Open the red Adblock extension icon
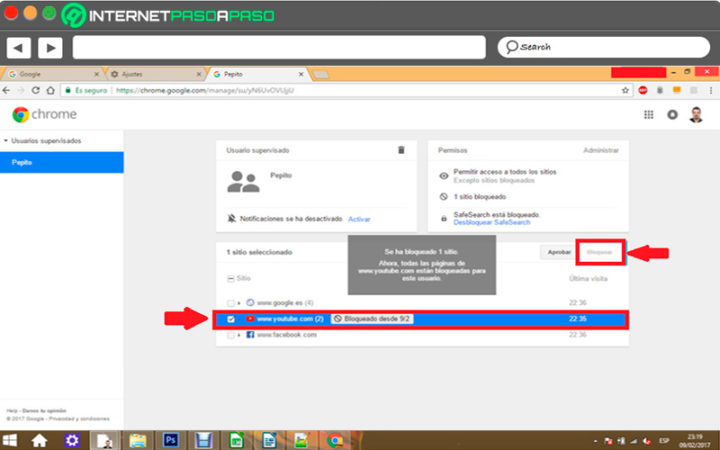Image resolution: width=720 pixels, height=450 pixels. tap(643, 90)
